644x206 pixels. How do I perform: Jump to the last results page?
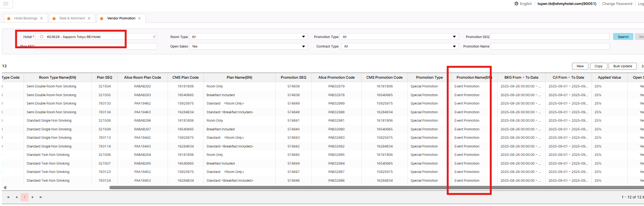tap(41, 197)
